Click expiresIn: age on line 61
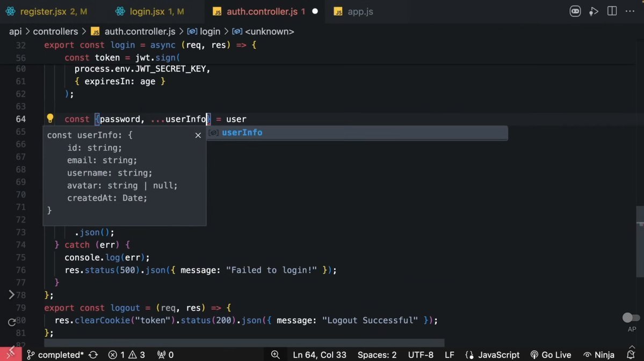The width and height of the screenshot is (644, 361). [x=120, y=81]
